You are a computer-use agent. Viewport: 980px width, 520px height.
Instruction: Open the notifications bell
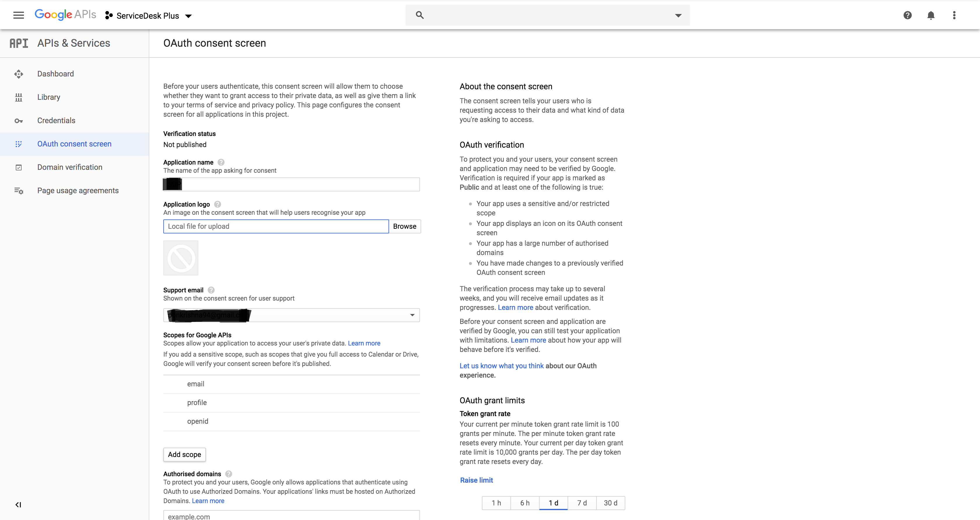[930, 15]
